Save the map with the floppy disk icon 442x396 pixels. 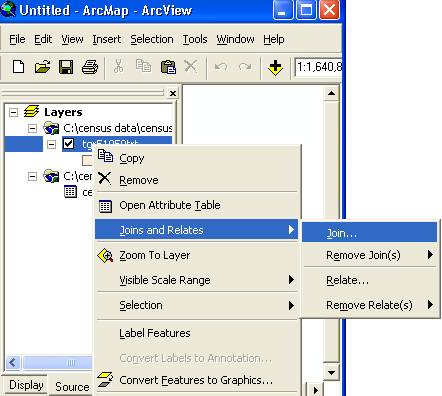[66, 67]
